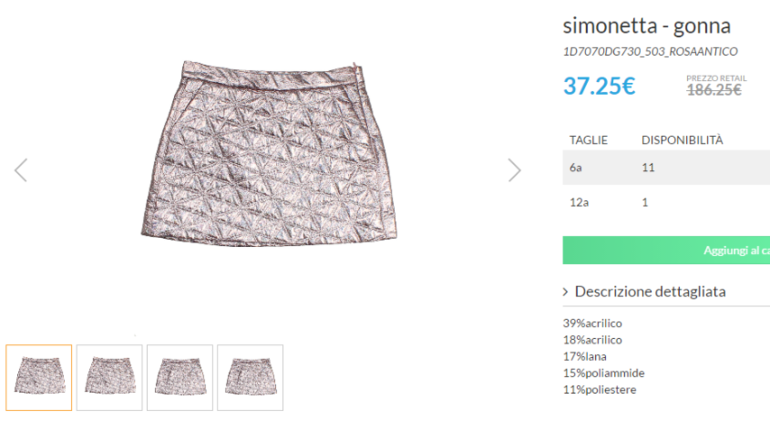Click the crossed-out 186.25€ retail price

[x=714, y=90]
